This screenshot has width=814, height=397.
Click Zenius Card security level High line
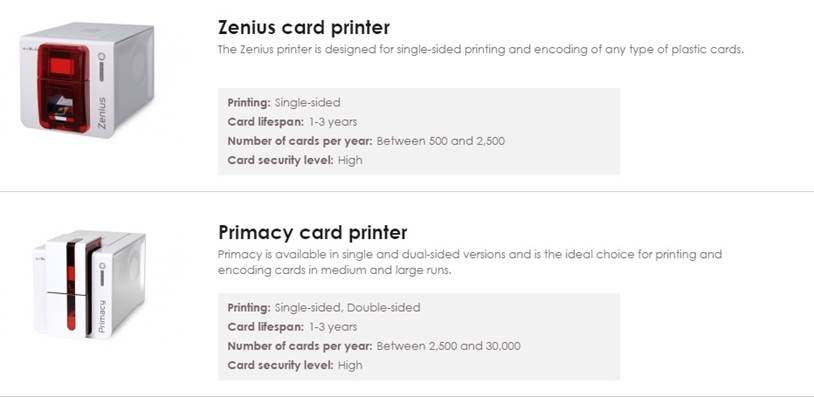pos(295,160)
